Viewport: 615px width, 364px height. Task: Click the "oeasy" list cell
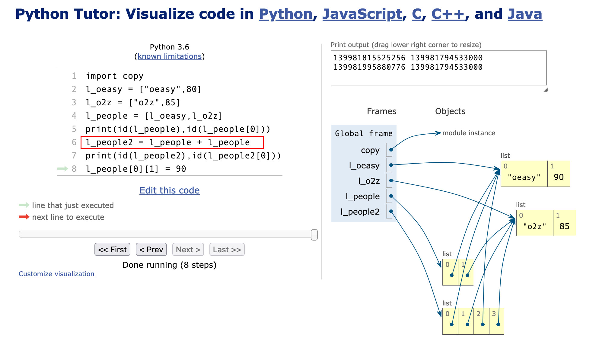[524, 174]
